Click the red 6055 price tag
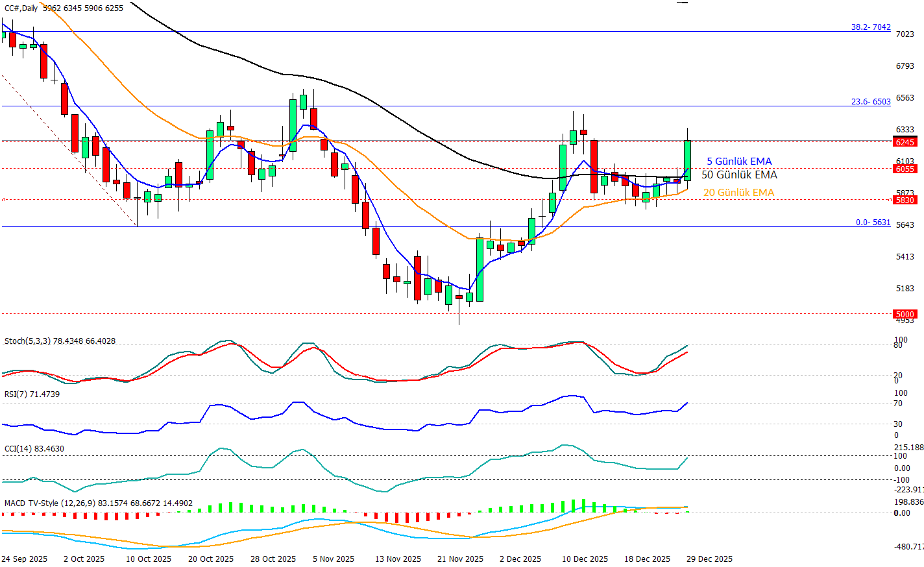924x567 pixels. [905, 169]
